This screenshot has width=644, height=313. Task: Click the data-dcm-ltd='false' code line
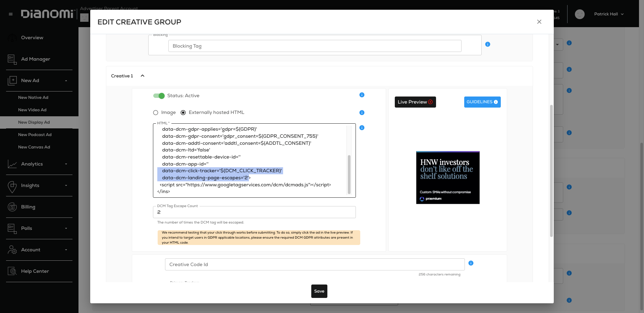pos(186,150)
